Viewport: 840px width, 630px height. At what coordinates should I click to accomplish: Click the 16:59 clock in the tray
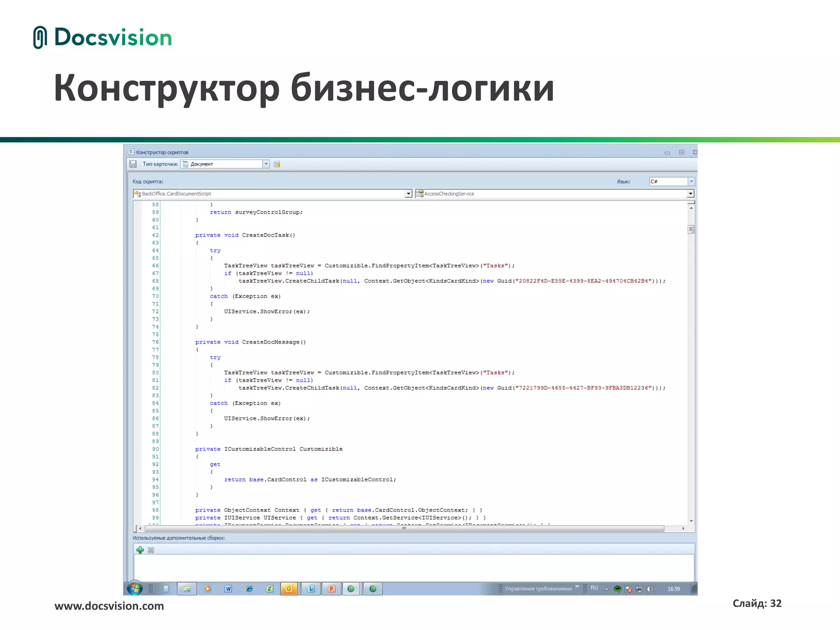pyautogui.click(x=673, y=589)
